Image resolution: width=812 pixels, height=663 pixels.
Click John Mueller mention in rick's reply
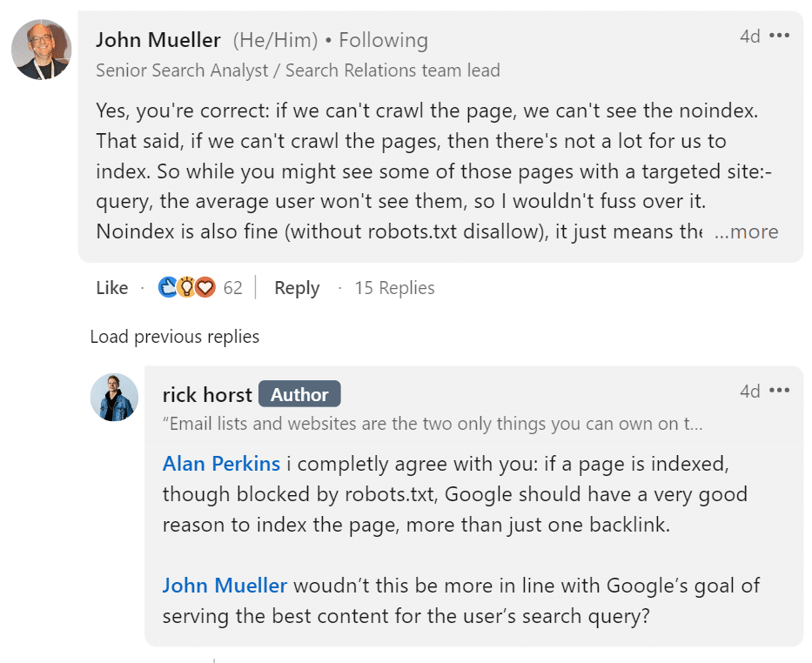[x=225, y=586]
